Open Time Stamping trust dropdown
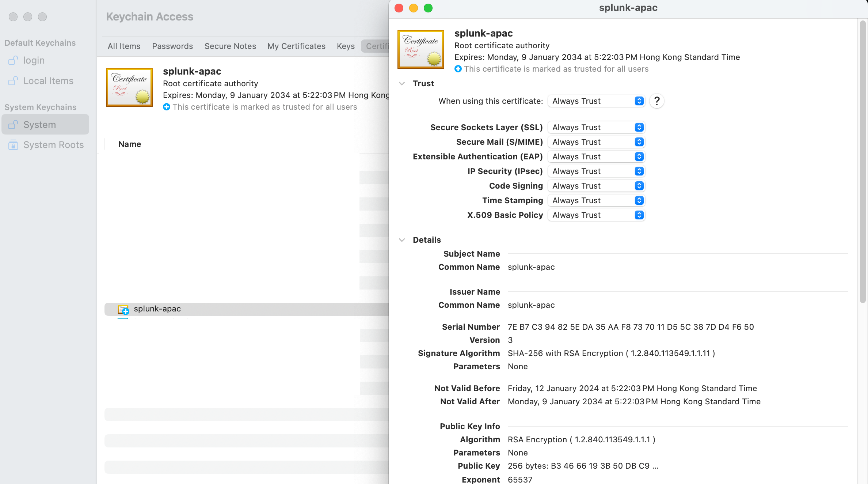The height and width of the screenshot is (484, 868). (x=596, y=200)
